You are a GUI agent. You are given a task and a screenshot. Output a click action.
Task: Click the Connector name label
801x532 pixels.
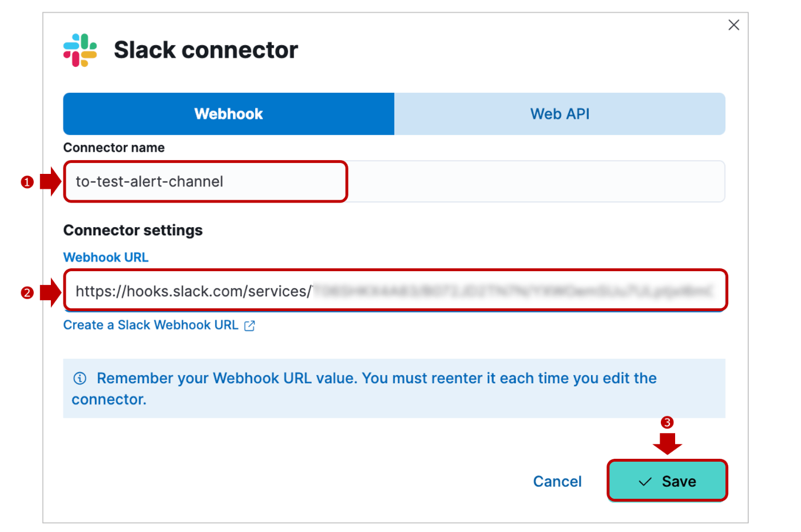coord(114,148)
